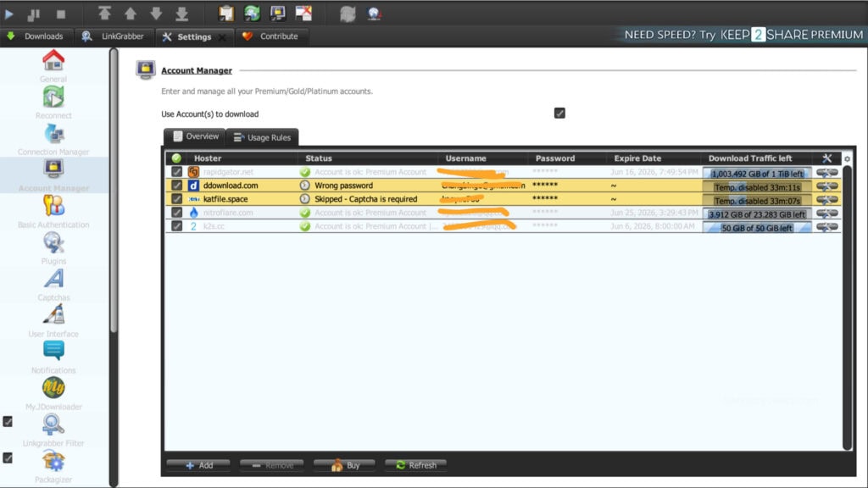The height and width of the screenshot is (488, 868).
Task: Move selection down arrow icon
Action: tap(156, 14)
